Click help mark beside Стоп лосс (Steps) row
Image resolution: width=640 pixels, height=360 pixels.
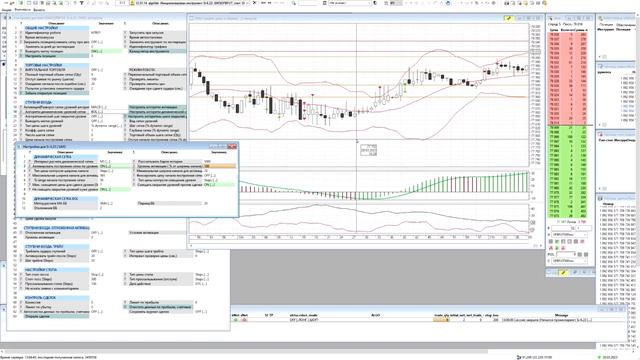point(21,279)
